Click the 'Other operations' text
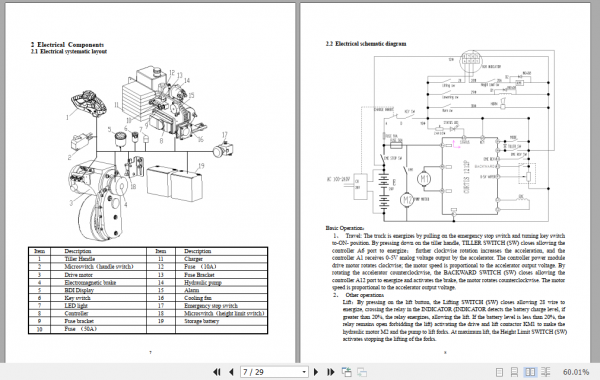 coord(364,295)
